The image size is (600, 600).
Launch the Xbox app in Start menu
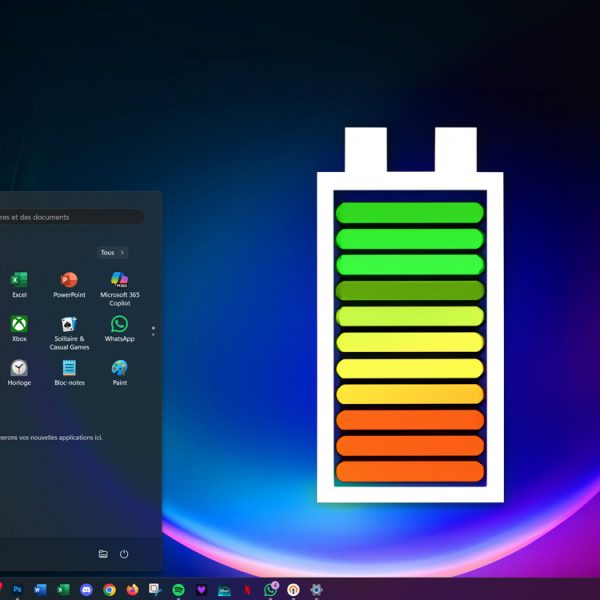click(19, 329)
